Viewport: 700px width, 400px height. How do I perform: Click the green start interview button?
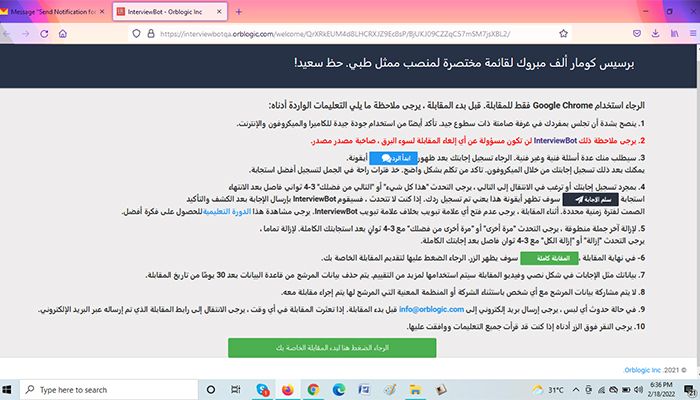coord(332,348)
